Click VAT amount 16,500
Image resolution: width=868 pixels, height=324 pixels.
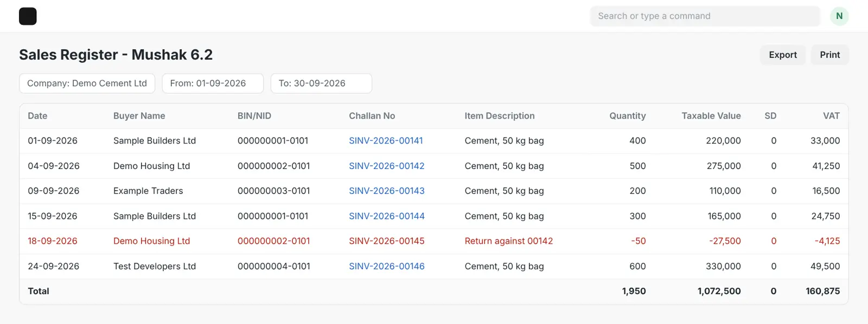(x=826, y=191)
